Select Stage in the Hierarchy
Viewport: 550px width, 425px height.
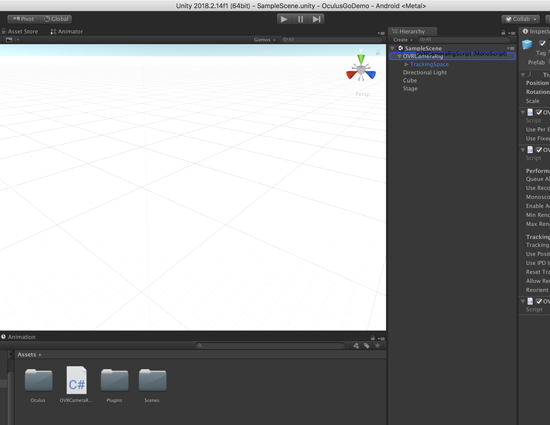pos(410,89)
